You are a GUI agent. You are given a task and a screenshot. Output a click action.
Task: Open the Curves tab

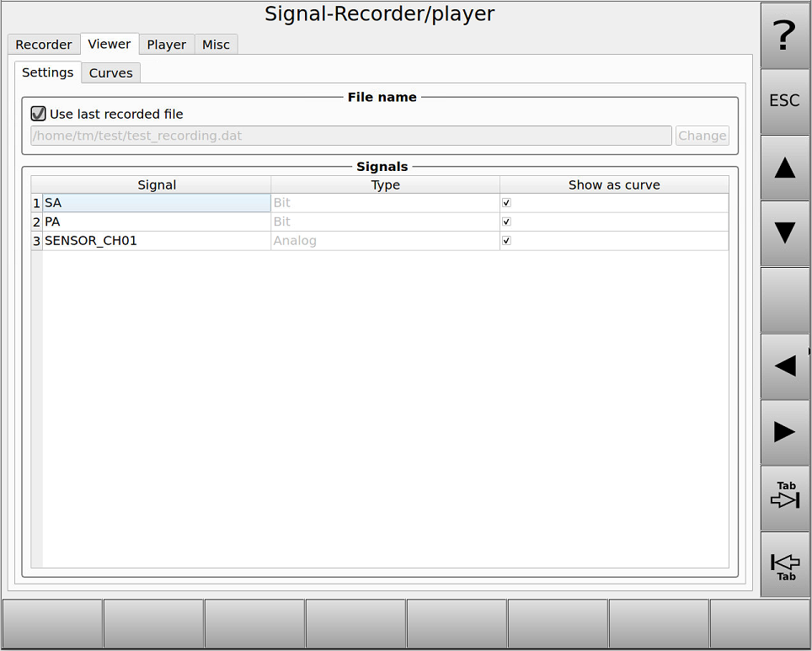[x=110, y=73]
